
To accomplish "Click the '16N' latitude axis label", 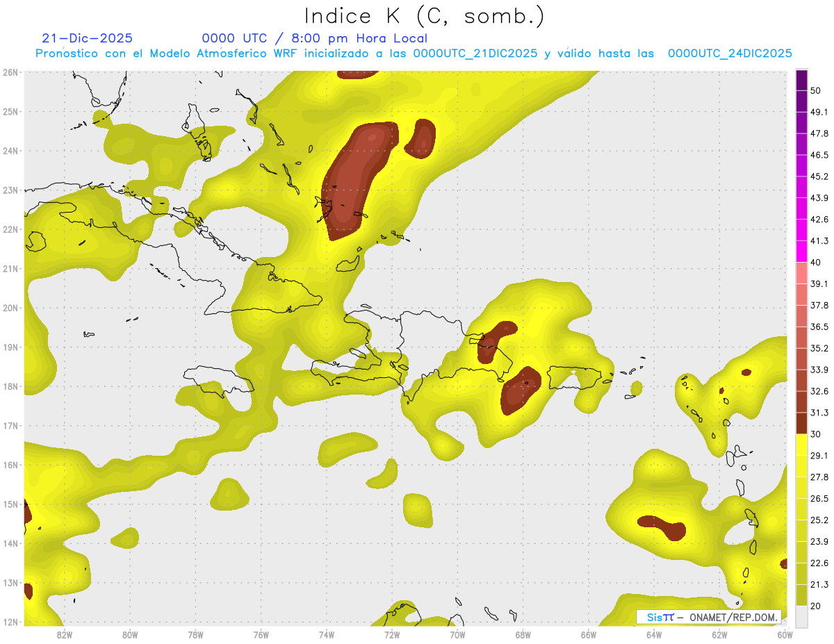I will 10,465.
